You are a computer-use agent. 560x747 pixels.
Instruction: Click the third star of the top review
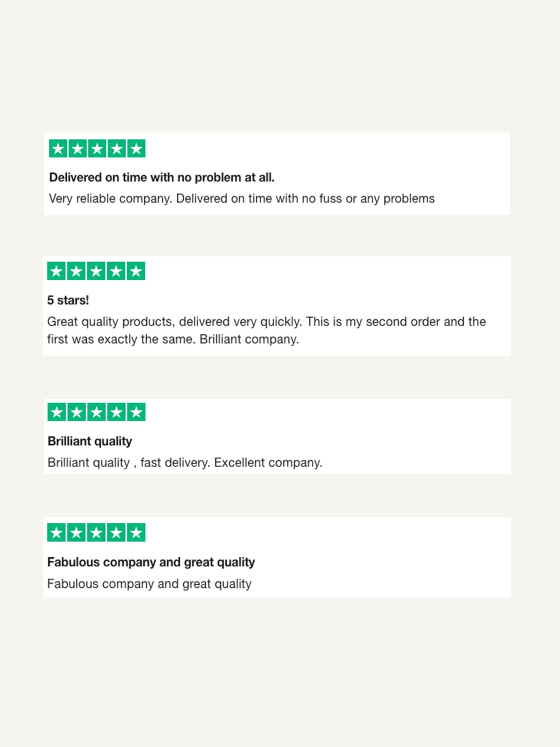97,148
